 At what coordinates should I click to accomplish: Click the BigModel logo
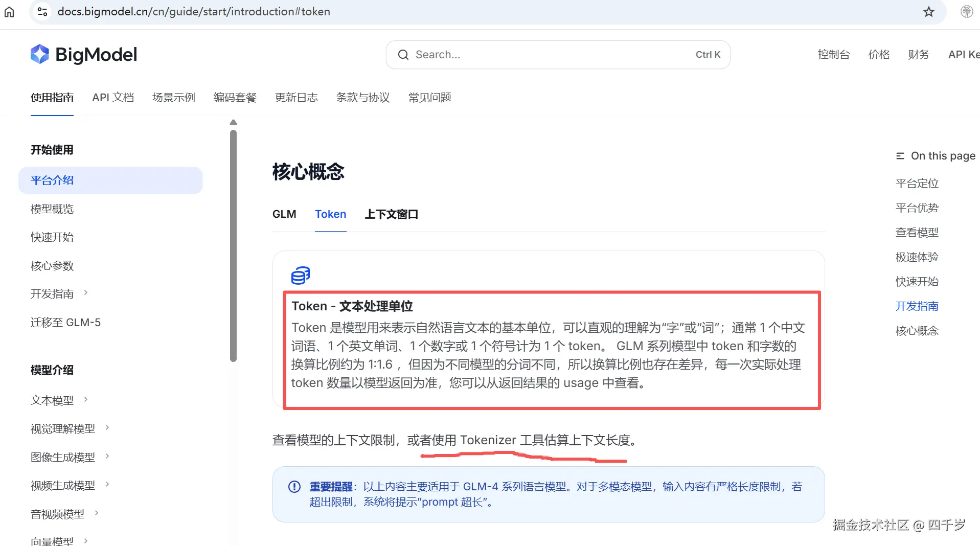(83, 54)
